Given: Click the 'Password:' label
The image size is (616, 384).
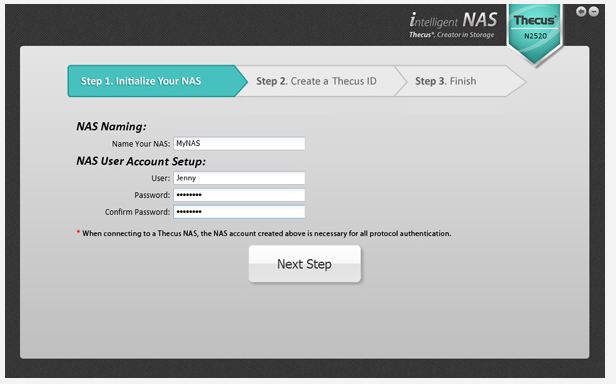Looking at the screenshot, I should [x=152, y=195].
